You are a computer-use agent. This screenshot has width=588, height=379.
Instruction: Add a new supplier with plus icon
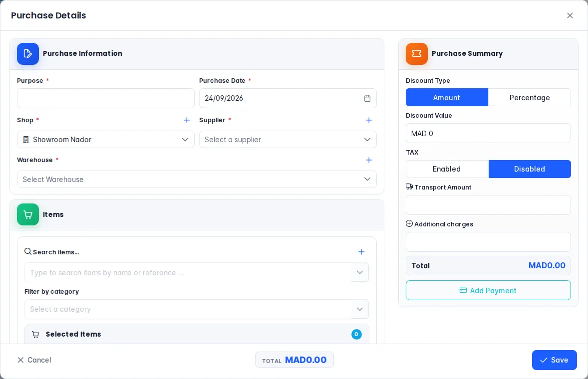(x=369, y=120)
